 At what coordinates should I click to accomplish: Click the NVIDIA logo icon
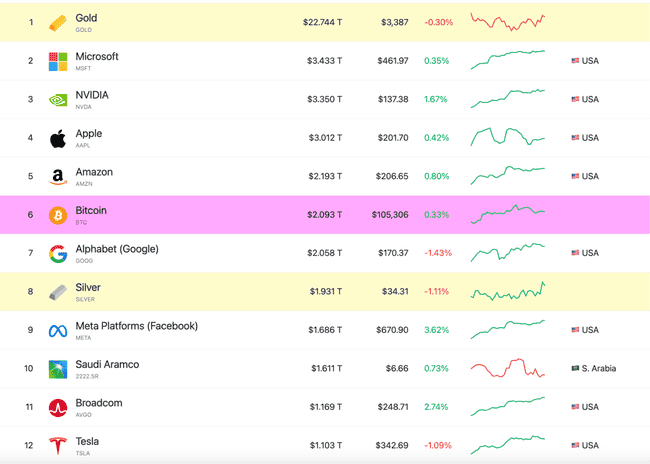pyautogui.click(x=58, y=100)
